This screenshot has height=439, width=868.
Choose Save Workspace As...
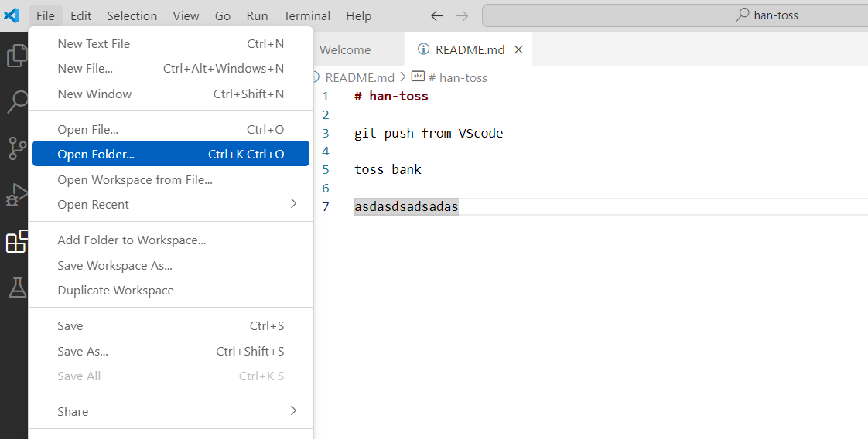[171, 265]
